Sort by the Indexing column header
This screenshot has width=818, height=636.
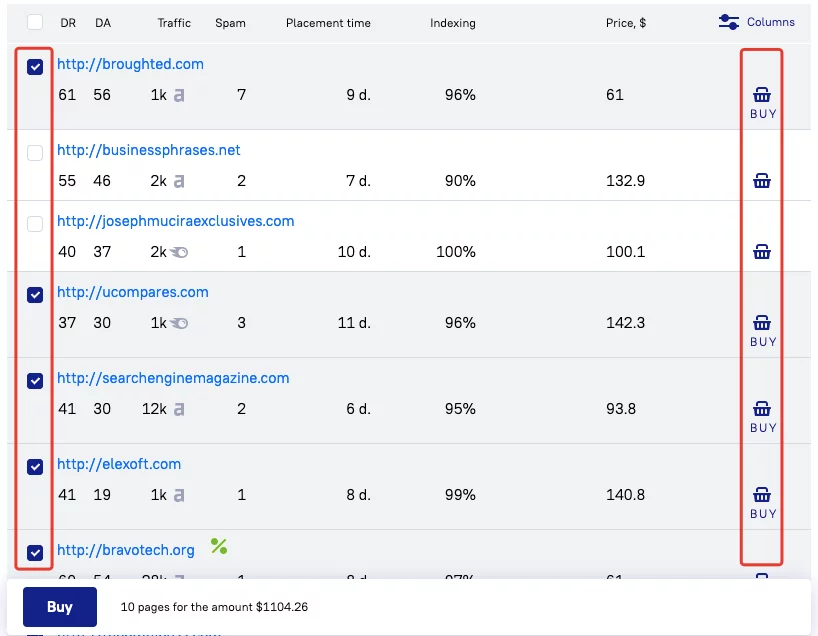point(453,23)
